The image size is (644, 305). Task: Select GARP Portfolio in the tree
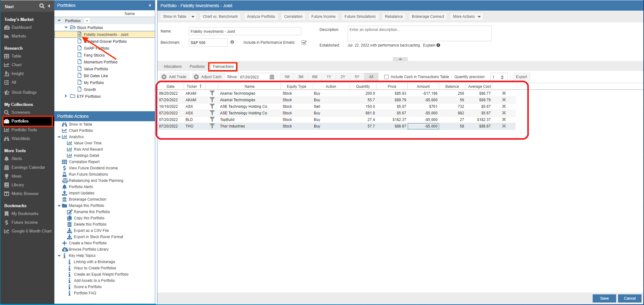click(96, 48)
